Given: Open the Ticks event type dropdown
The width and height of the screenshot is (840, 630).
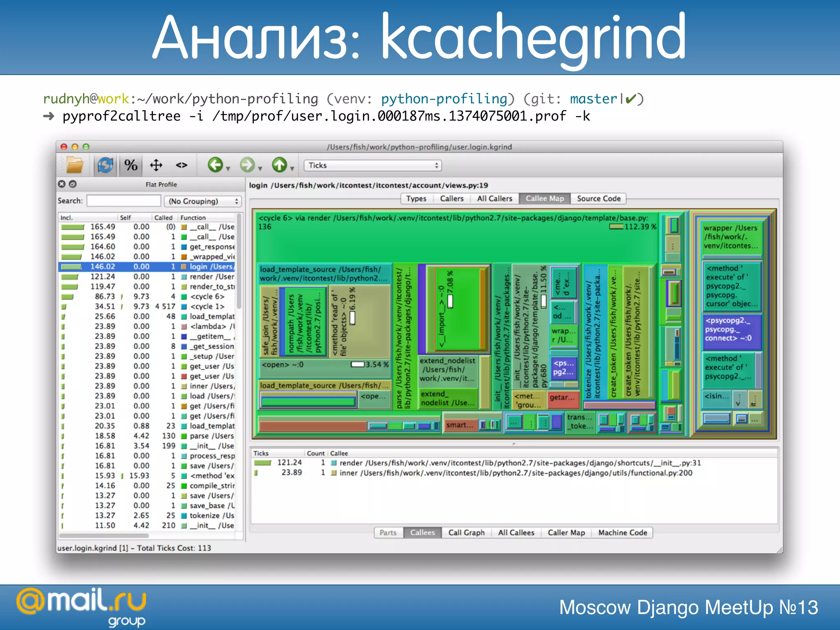Looking at the screenshot, I should pyautogui.click(x=373, y=165).
